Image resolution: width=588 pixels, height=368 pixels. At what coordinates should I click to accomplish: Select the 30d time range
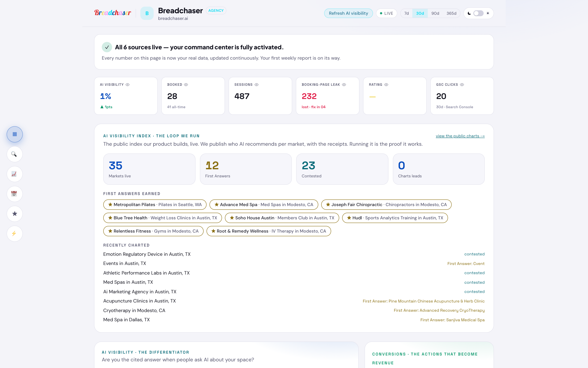pyautogui.click(x=420, y=13)
